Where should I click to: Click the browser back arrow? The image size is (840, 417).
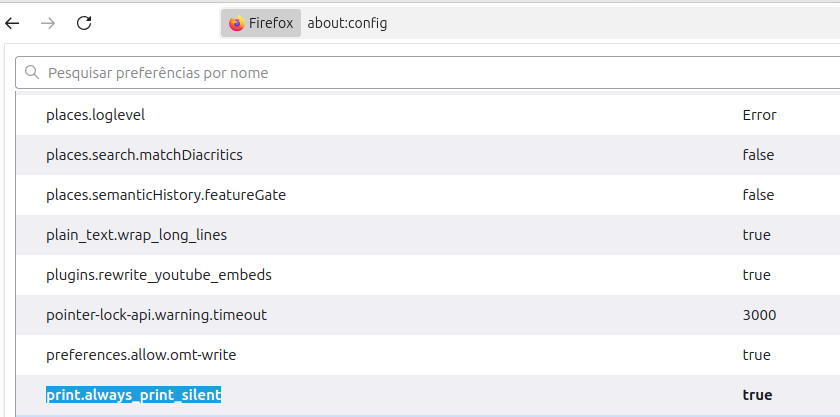13,23
